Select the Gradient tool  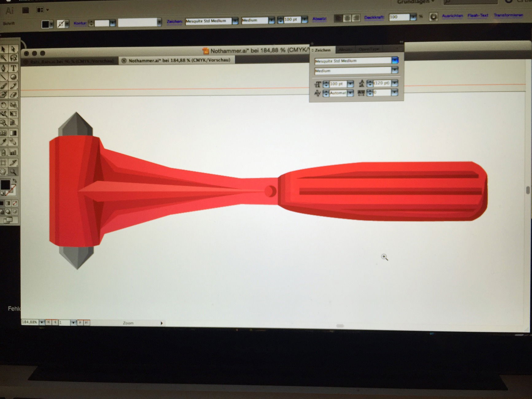[13, 133]
